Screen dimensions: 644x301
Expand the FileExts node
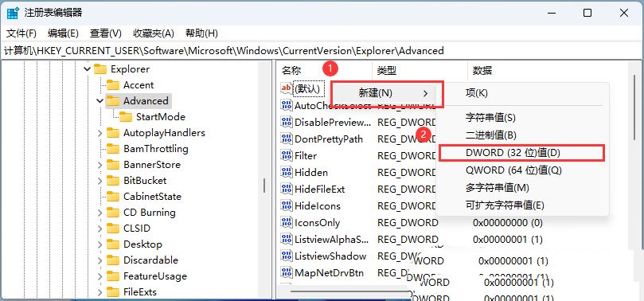pyautogui.click(x=100, y=292)
